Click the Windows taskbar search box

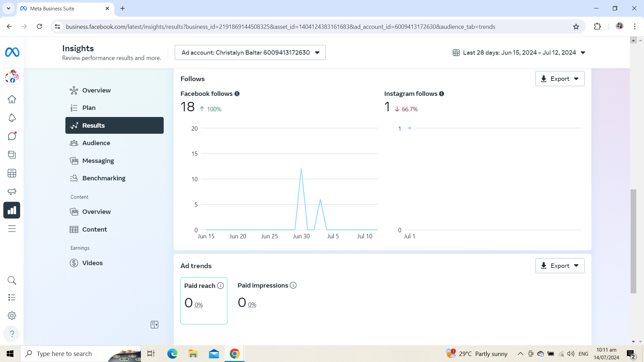[x=81, y=354]
